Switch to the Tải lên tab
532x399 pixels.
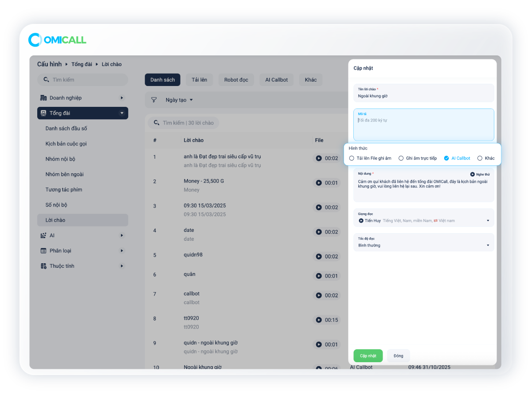(x=199, y=80)
